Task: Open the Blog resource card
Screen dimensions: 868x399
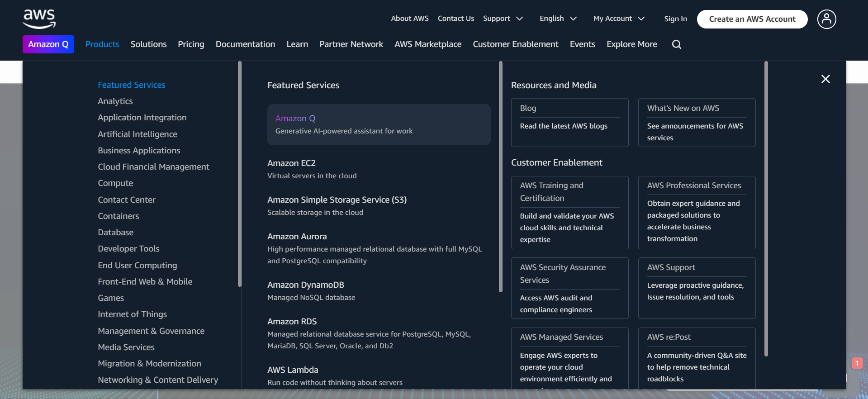Action: click(569, 123)
